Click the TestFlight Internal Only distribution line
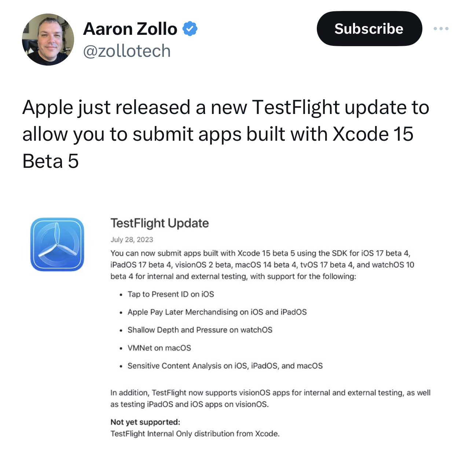The width and height of the screenshot is (473, 476). 195,434
